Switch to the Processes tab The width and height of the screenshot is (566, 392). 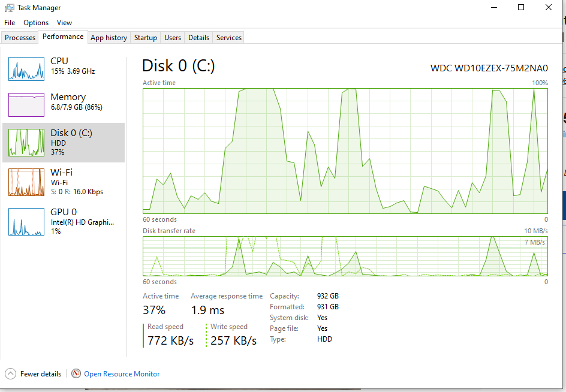coord(20,38)
